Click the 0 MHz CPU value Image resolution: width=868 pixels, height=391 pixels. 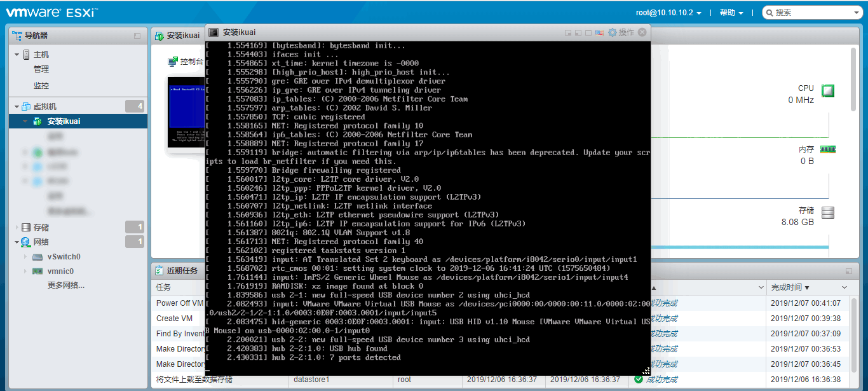click(801, 100)
